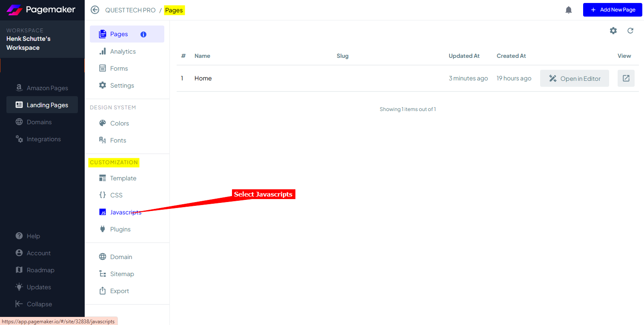Select Javascripts menu item

point(127,212)
